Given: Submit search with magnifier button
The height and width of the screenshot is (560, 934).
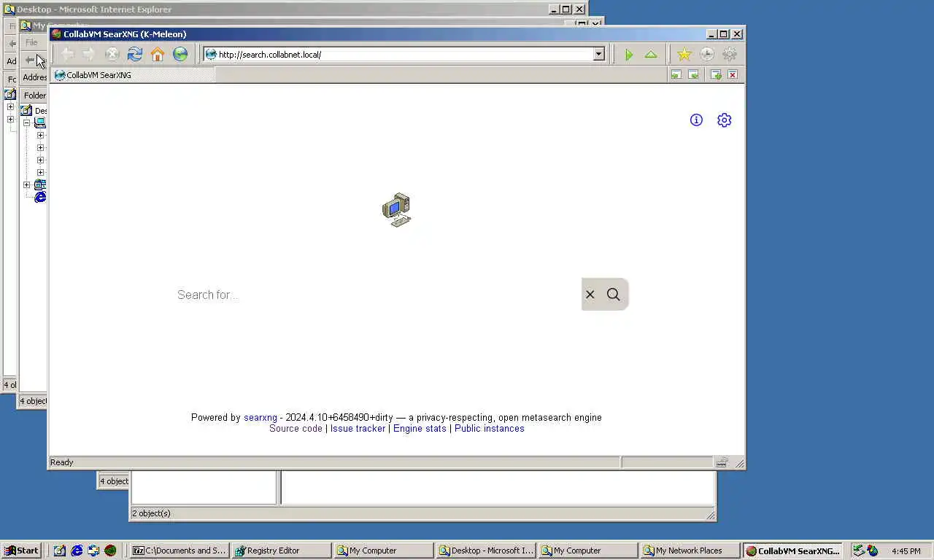Looking at the screenshot, I should pos(614,295).
